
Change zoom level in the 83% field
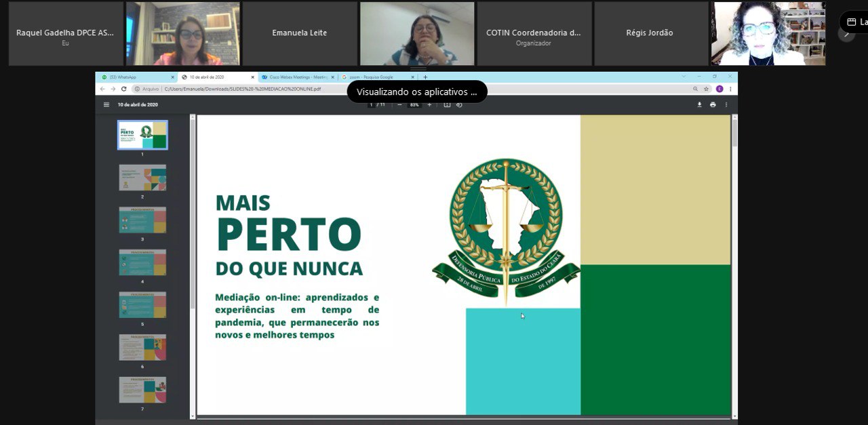click(414, 104)
